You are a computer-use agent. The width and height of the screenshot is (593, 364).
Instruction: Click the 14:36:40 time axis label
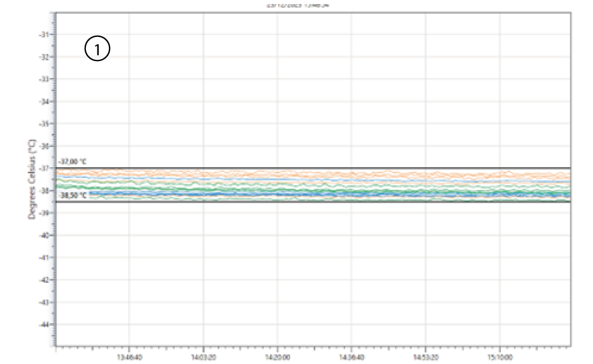click(351, 358)
